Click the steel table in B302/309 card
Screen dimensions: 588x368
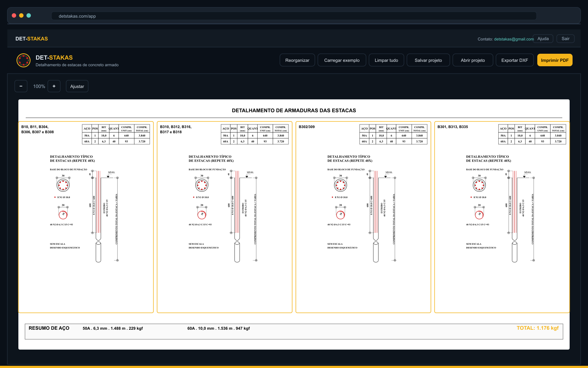tap(393, 134)
